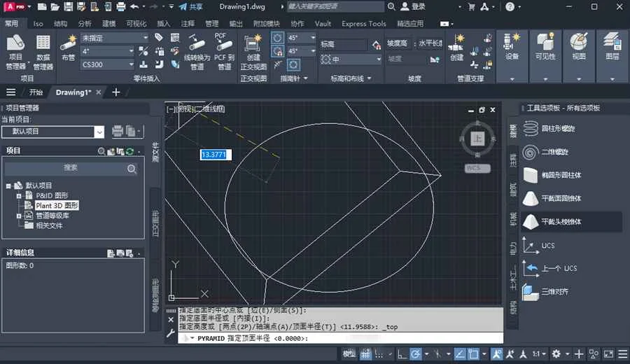Open the current project (默认项目) dropdown

tap(53, 132)
